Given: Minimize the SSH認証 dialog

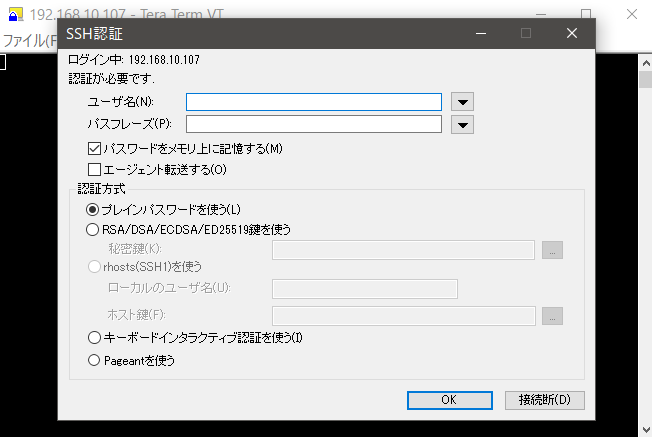Looking at the screenshot, I should pyautogui.click(x=481, y=33).
